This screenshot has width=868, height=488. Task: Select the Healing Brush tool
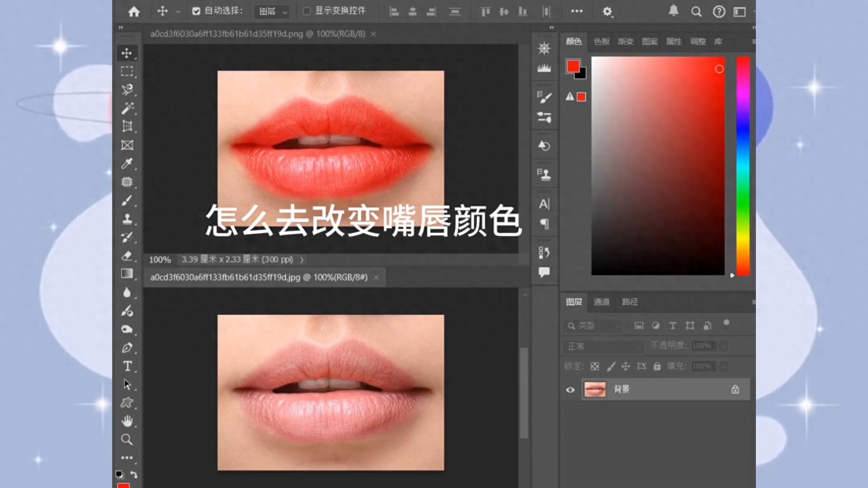coord(127,182)
